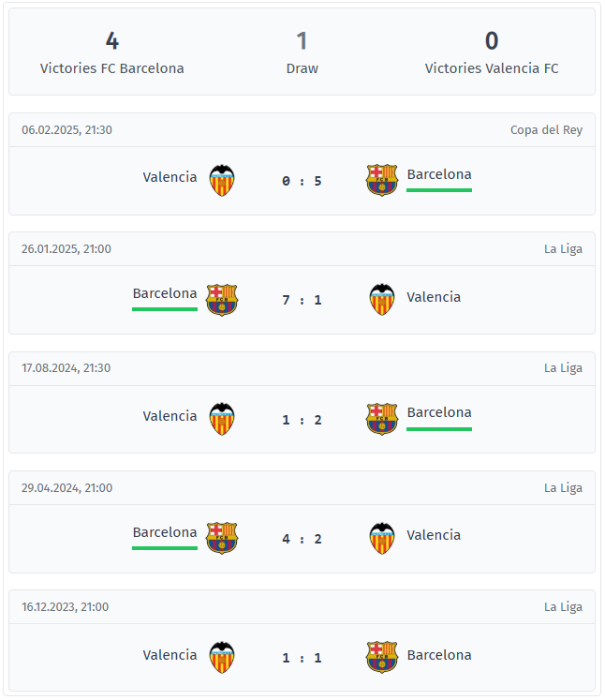The height and width of the screenshot is (700, 605).
Task: Click Valencia crest in 4:2 match
Action: 382,539
